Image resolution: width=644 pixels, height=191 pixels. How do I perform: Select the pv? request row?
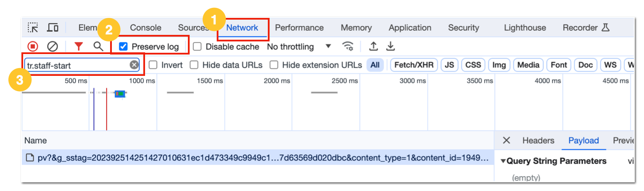pos(258,158)
